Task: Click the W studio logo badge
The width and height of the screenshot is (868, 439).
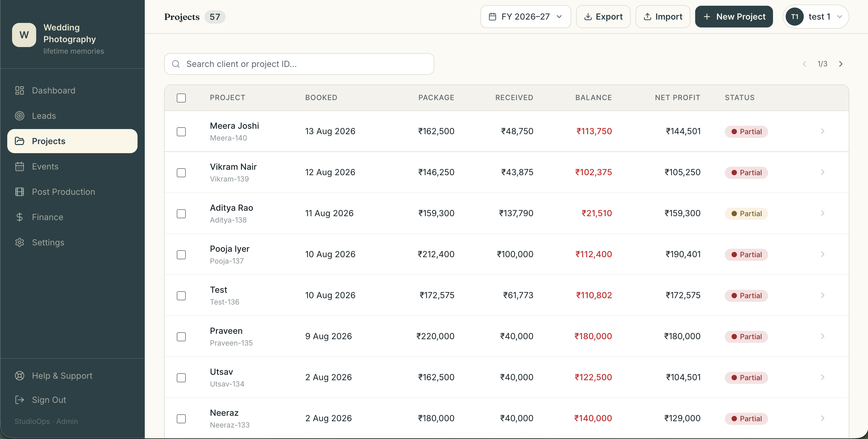Action: click(24, 35)
